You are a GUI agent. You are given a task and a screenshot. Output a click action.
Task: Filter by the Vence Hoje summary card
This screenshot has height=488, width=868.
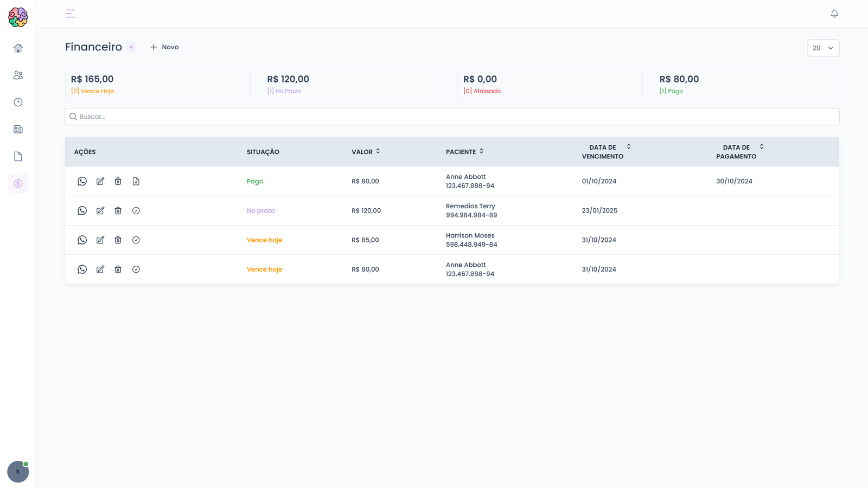[x=157, y=84]
